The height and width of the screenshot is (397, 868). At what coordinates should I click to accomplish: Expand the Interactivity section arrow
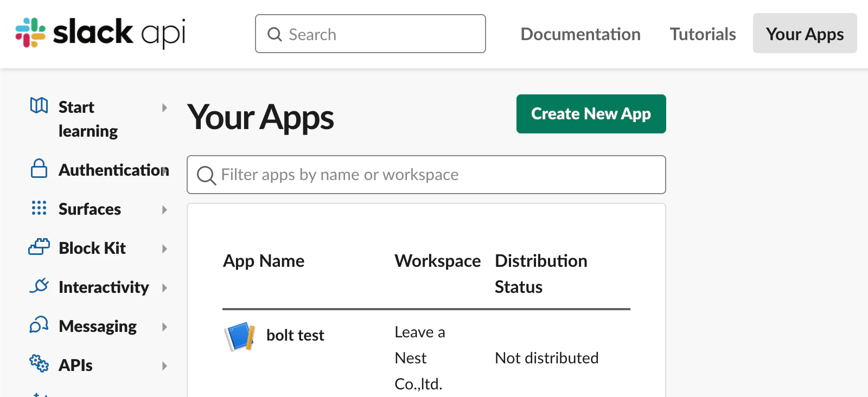(164, 287)
